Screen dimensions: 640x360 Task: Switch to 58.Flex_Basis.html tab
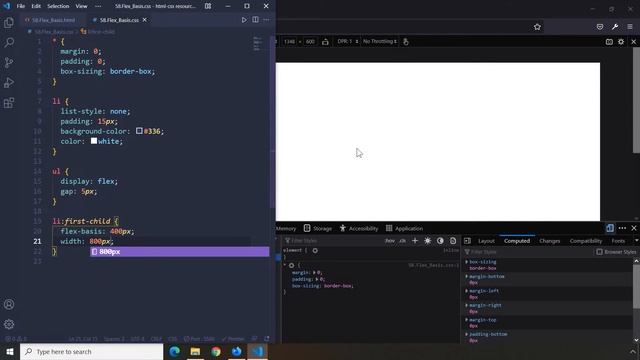tap(53, 20)
